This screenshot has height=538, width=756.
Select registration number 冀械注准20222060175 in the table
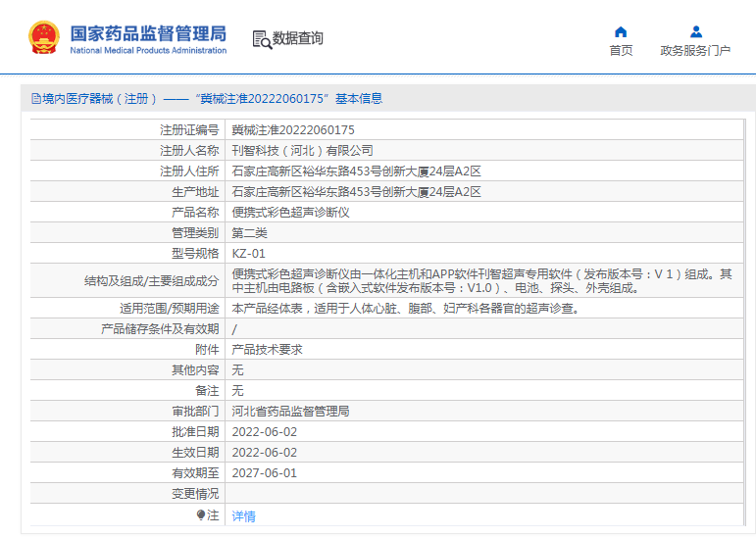click(x=293, y=129)
